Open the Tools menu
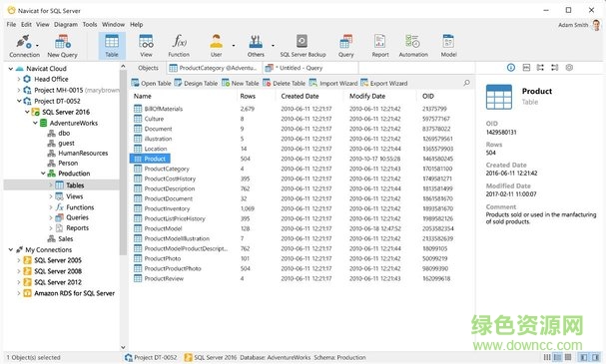The height and width of the screenshot is (364, 606). 90,24
